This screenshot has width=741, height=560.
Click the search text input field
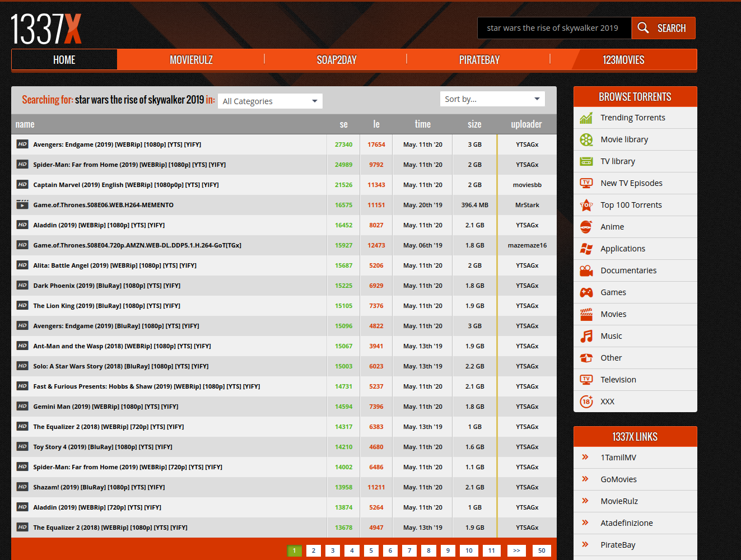(554, 28)
